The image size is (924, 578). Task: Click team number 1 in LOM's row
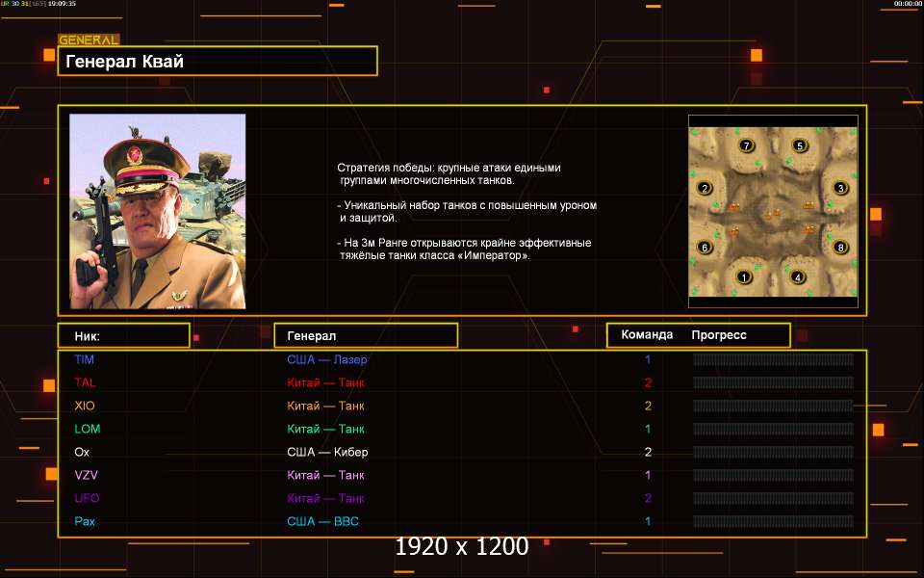click(648, 429)
